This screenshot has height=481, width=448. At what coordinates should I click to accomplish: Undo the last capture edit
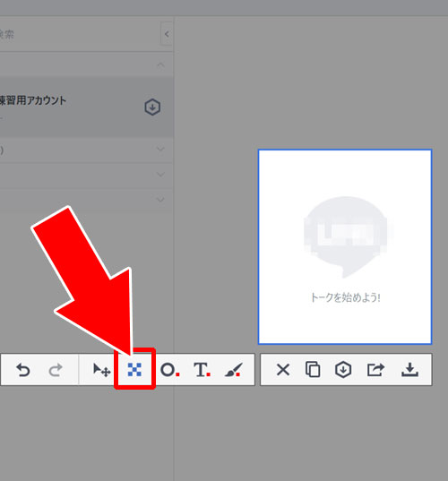23,370
